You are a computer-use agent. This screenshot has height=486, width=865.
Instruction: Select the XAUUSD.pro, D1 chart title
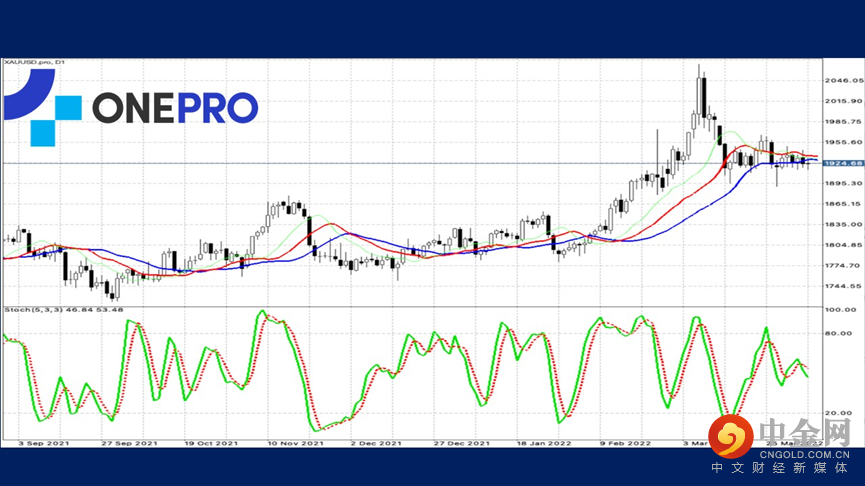click(x=37, y=64)
